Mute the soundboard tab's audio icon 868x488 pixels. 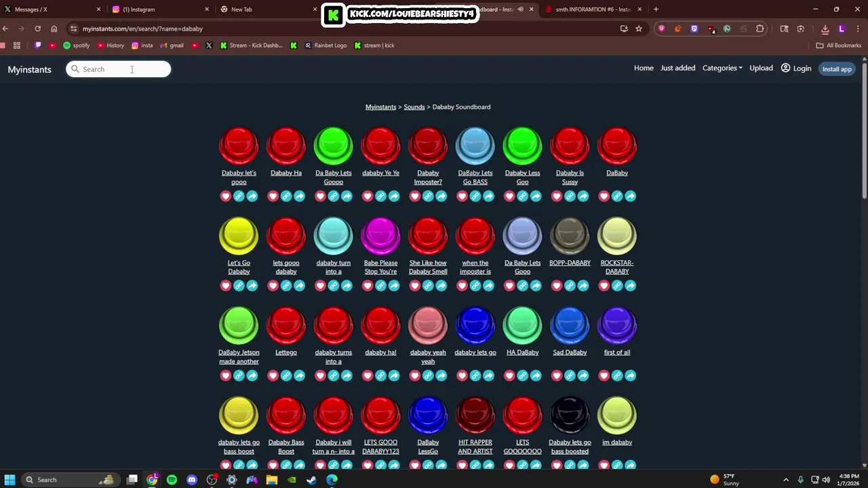pyautogui.click(x=521, y=9)
